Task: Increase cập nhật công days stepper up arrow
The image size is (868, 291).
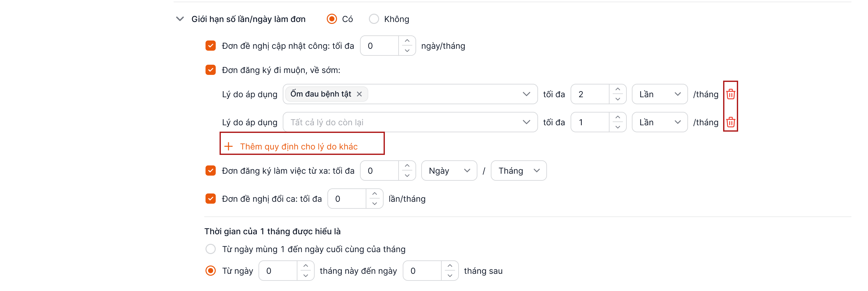Action: pyautogui.click(x=407, y=41)
